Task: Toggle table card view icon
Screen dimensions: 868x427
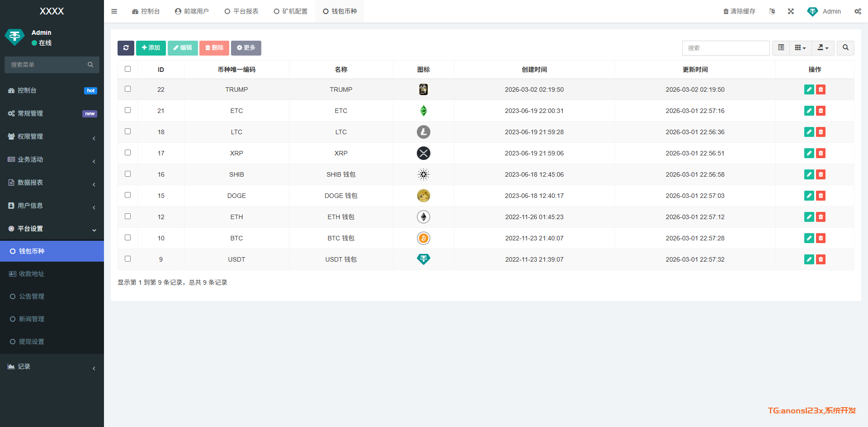Action: pos(781,48)
